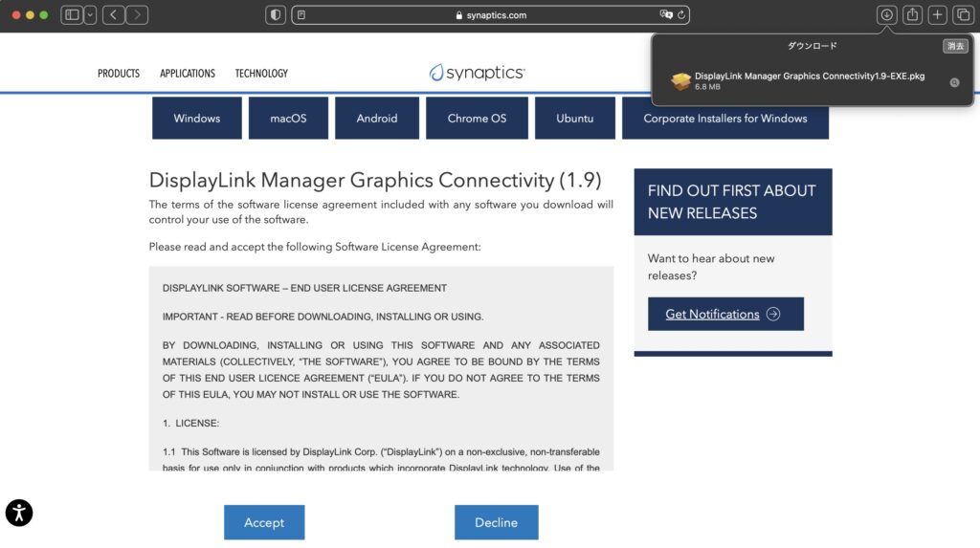The width and height of the screenshot is (980, 548).
Task: Click the 6.8 MB file size label
Action: click(x=707, y=87)
